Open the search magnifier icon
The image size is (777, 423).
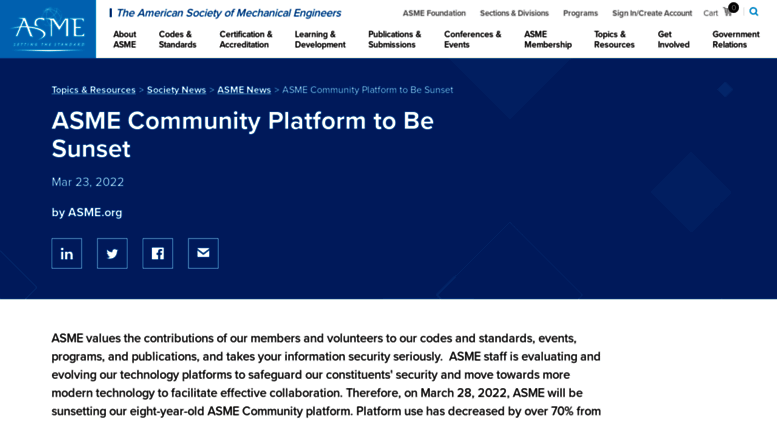point(754,12)
